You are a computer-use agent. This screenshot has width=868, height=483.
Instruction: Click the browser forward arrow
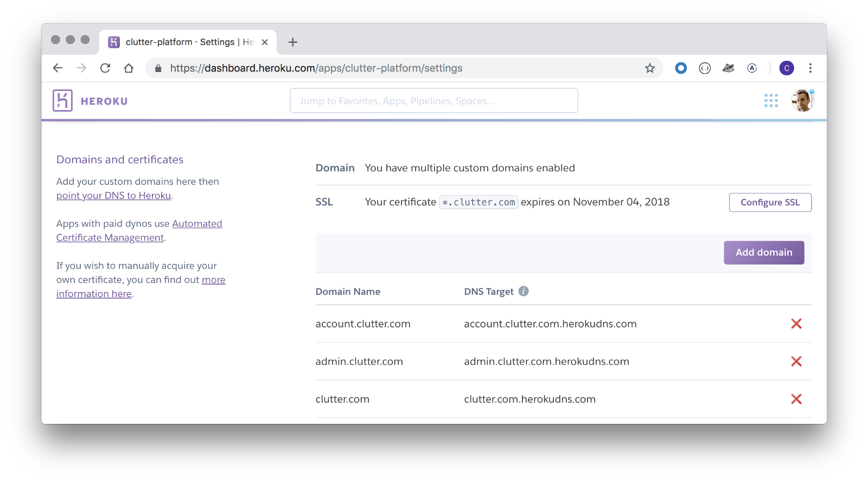coord(81,68)
